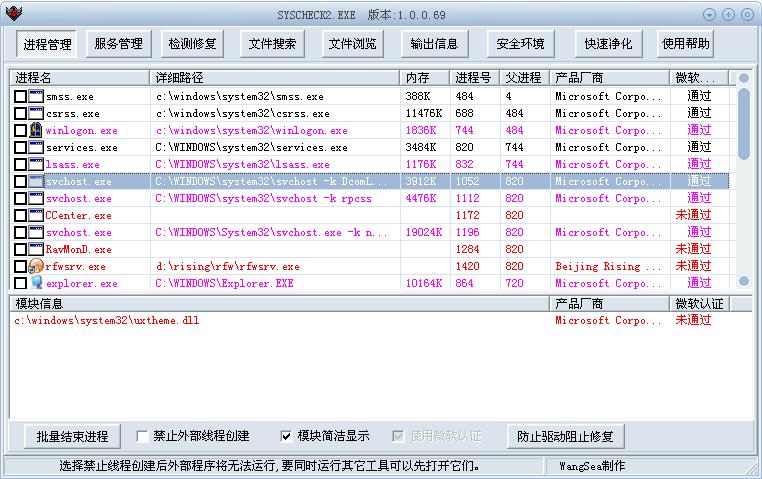Click process ID 1420

point(468,266)
